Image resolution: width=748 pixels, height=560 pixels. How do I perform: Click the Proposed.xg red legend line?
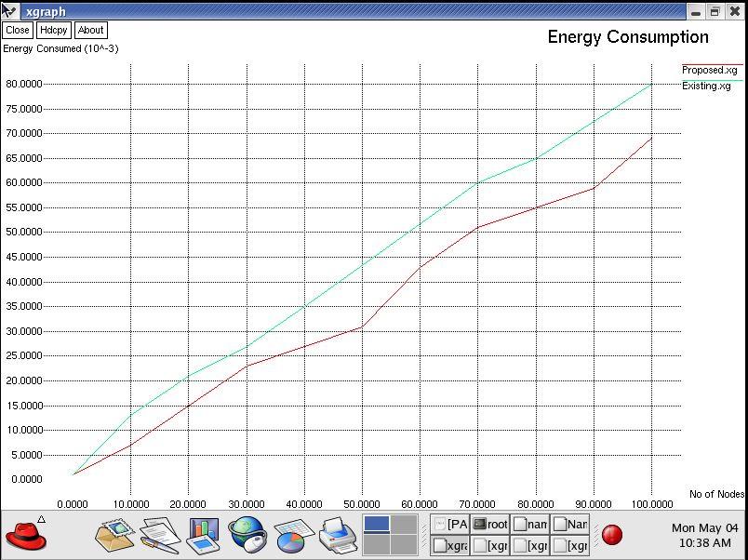[x=713, y=65]
